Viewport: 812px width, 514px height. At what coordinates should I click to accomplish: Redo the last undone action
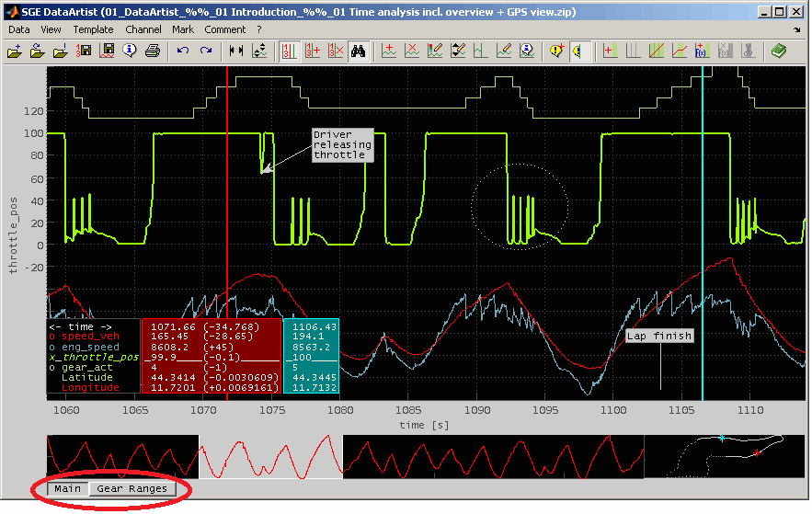click(206, 51)
